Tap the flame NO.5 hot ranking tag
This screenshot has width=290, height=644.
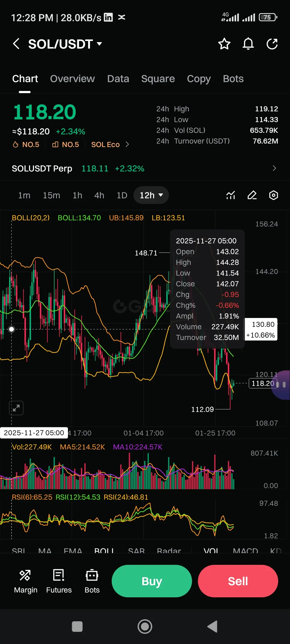click(26, 145)
